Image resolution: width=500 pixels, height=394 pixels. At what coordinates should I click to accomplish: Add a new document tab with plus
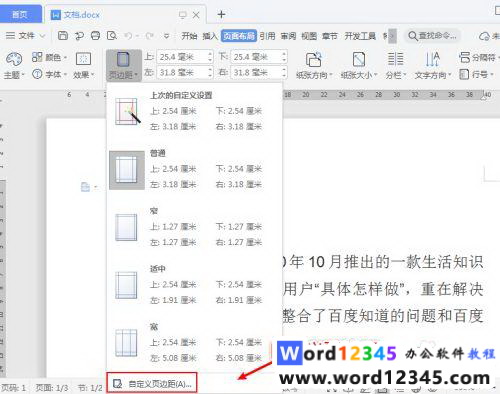pyautogui.click(x=221, y=14)
